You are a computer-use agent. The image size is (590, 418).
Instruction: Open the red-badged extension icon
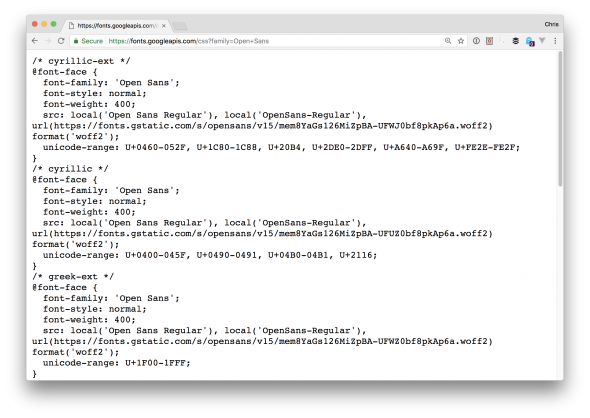[x=490, y=41]
